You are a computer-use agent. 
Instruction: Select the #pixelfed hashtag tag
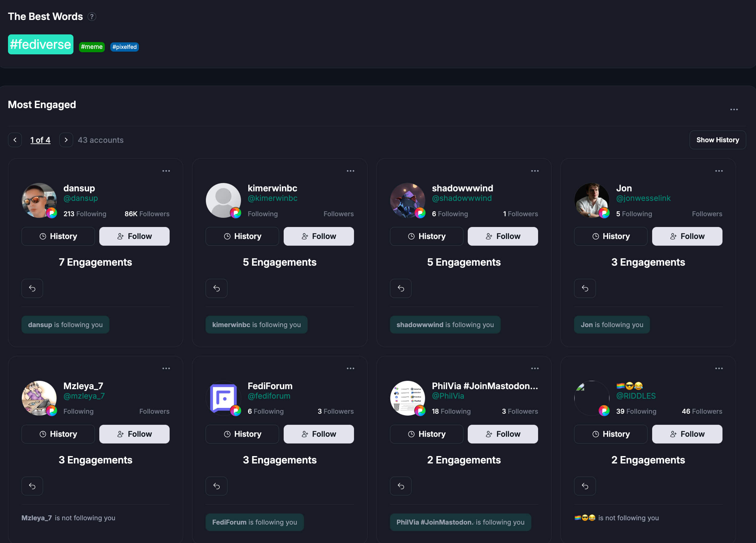(x=124, y=47)
